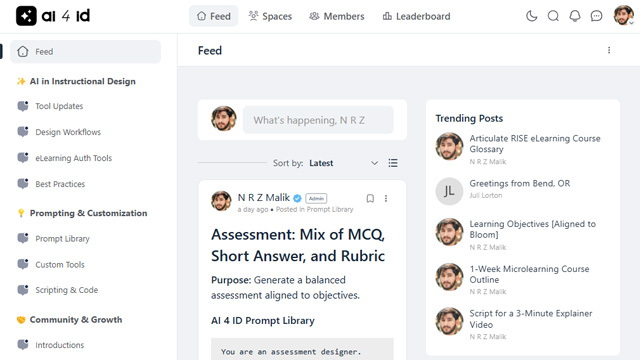
Task: Open Custom Tools space
Action: pyautogui.click(x=60, y=264)
